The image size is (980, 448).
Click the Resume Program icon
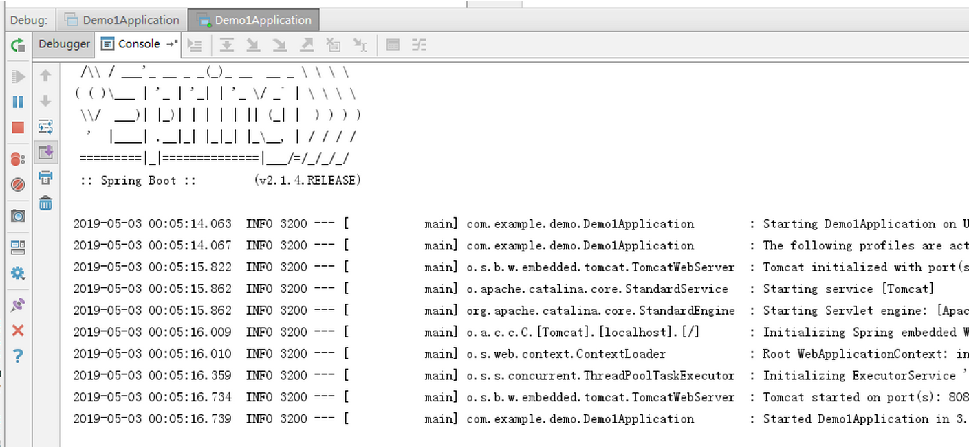(x=18, y=76)
